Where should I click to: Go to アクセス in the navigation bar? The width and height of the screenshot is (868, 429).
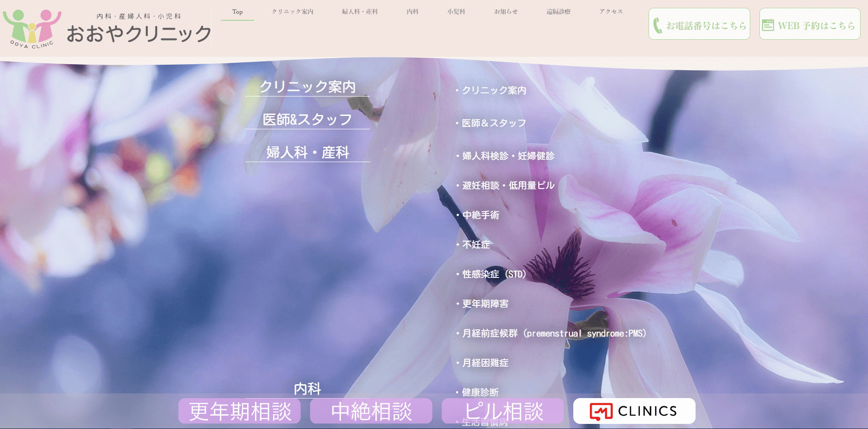click(x=611, y=12)
